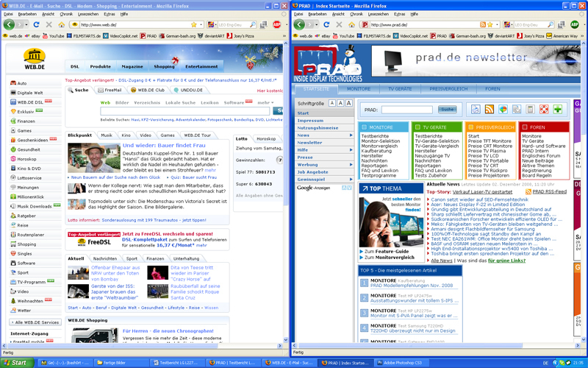Click the calculator icon on PRAD page

click(530, 109)
